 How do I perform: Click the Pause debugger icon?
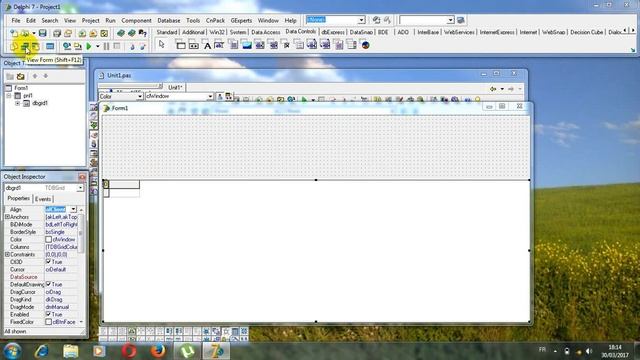click(106, 47)
